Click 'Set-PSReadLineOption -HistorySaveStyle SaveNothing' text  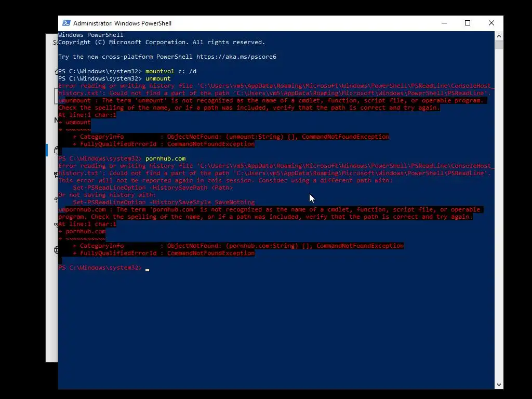[x=164, y=202]
